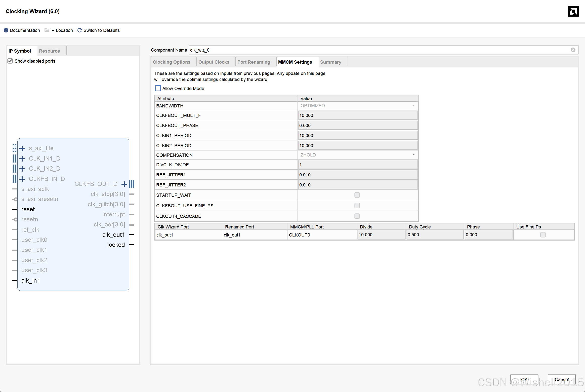Image resolution: width=585 pixels, height=392 pixels.
Task: Toggle the STARTUP_WAIT checkbox
Action: tap(357, 195)
